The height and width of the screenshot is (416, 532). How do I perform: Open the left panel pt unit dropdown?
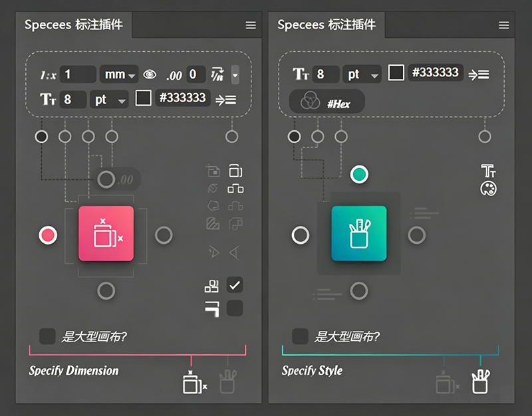[x=109, y=100]
